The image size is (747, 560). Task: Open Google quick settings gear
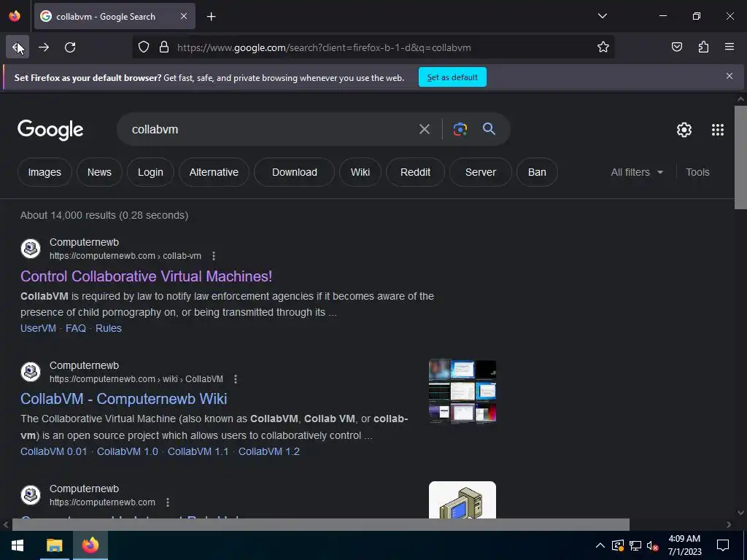pos(684,130)
